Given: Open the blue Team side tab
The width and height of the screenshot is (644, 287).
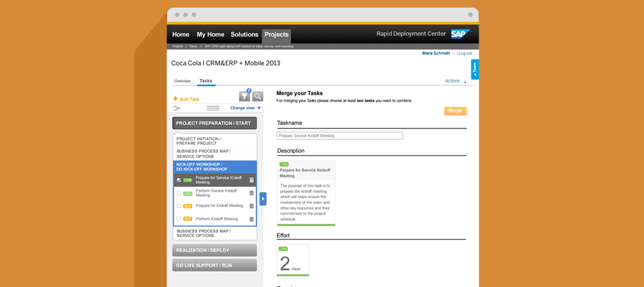Looking at the screenshot, I should click(x=475, y=69).
